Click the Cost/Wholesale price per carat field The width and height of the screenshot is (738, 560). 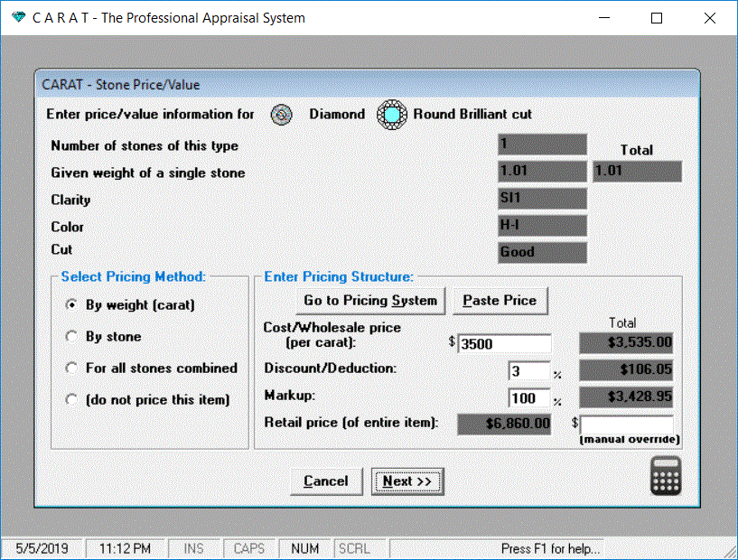click(x=505, y=344)
